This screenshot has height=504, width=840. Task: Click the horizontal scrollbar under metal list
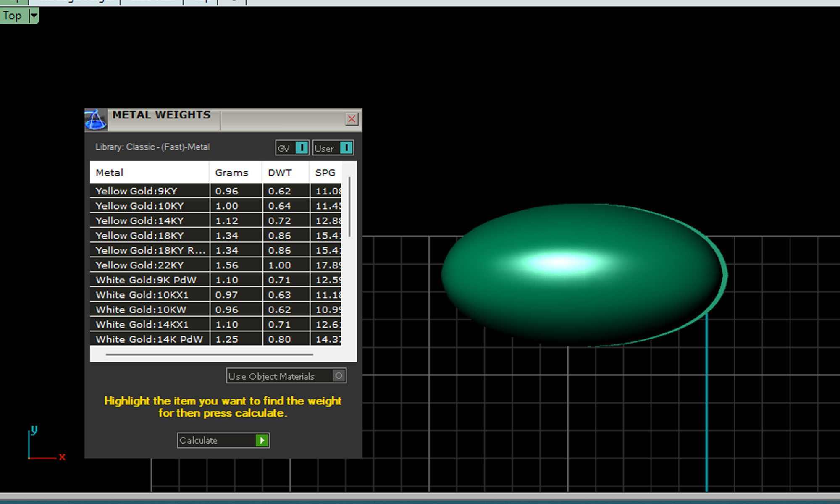209,354
